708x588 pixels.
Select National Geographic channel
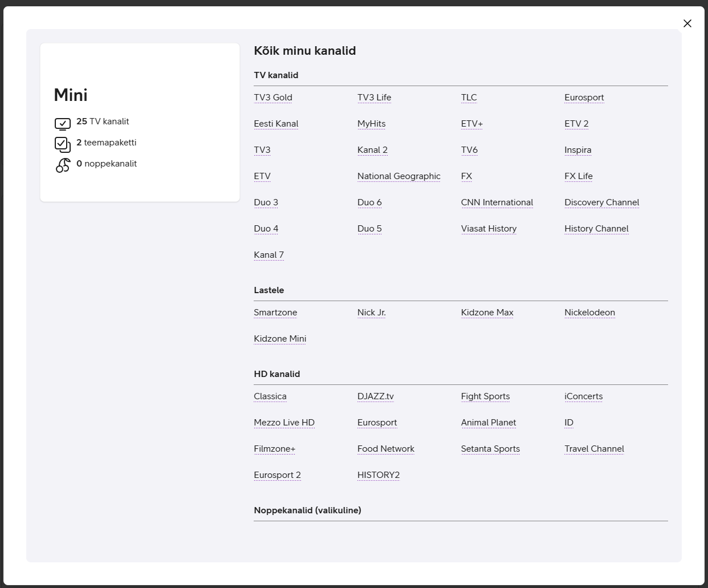tap(398, 176)
